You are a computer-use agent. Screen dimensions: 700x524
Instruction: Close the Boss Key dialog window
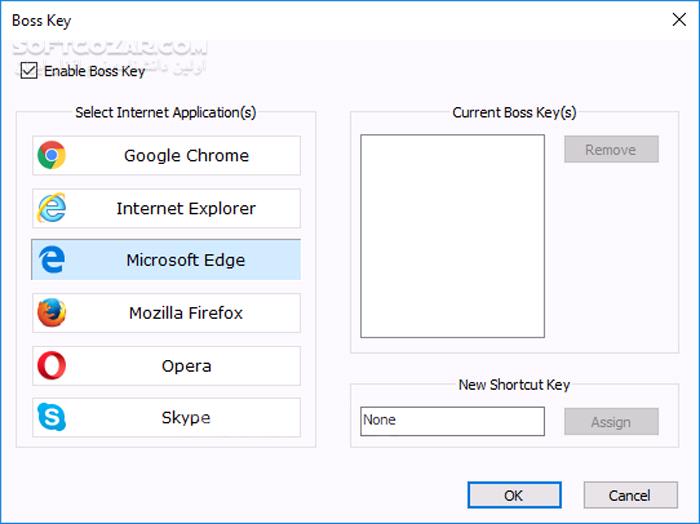pyautogui.click(x=676, y=19)
